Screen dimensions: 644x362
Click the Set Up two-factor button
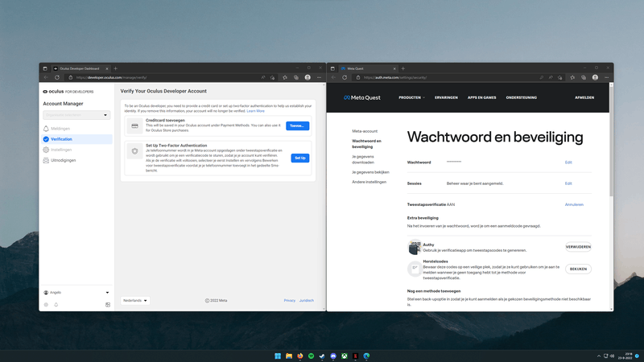(299, 158)
